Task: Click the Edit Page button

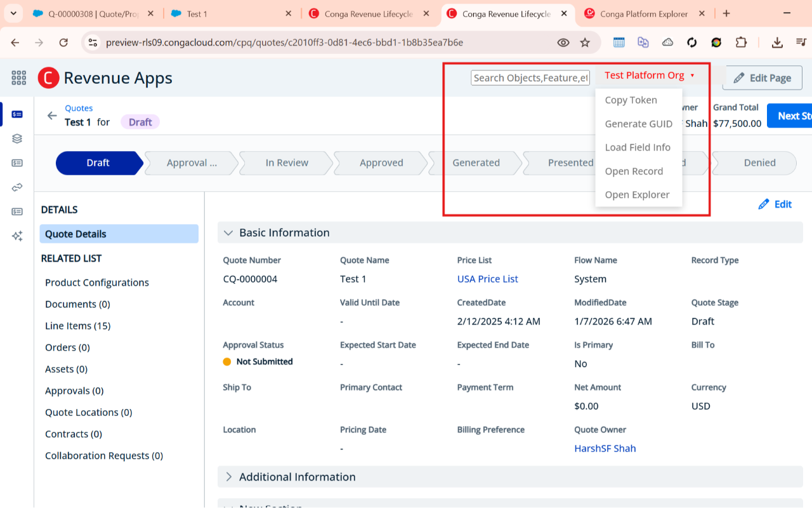Action: pyautogui.click(x=762, y=77)
